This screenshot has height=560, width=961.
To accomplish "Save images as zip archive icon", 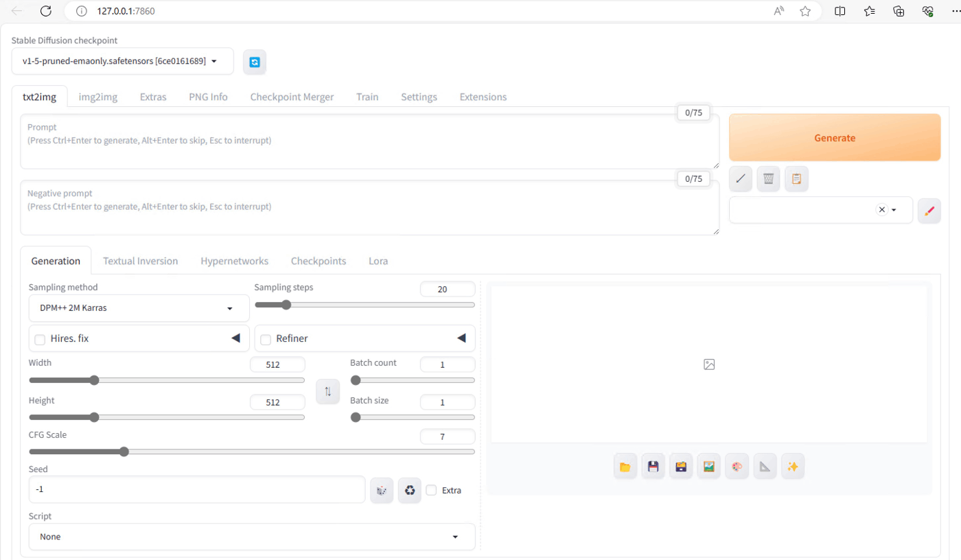I will click(x=681, y=467).
